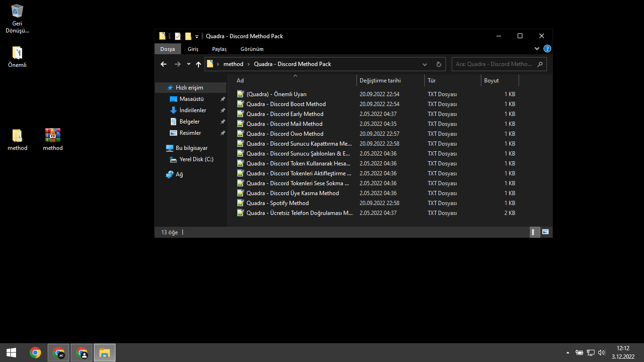Switch to the Görünüm ribbon tab
Image resolution: width=644 pixels, height=362 pixels.
pyautogui.click(x=252, y=49)
